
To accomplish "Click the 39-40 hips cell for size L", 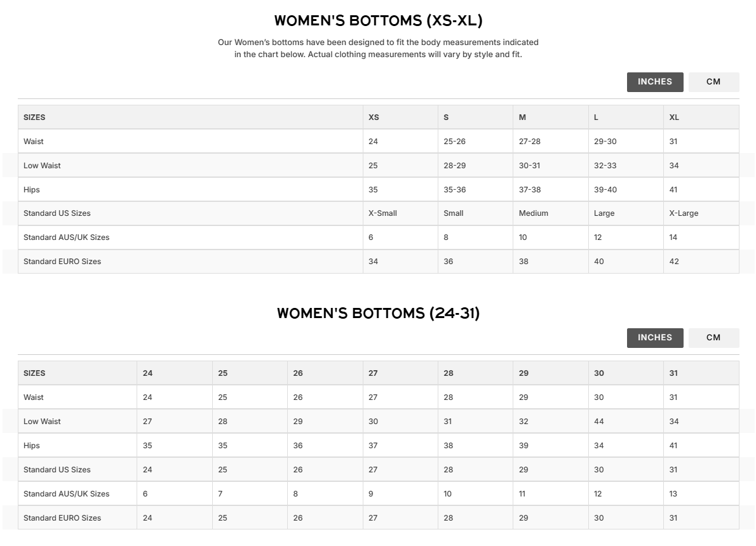I will (605, 189).
